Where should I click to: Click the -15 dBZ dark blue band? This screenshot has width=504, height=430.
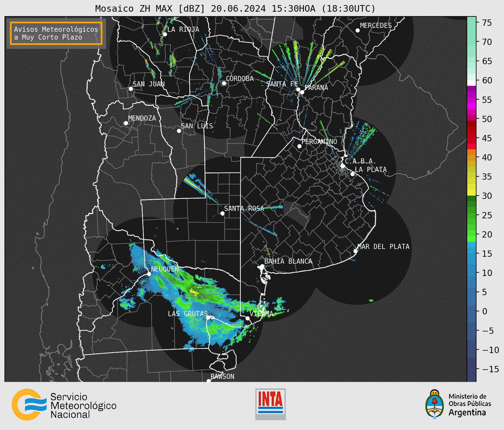coord(471,369)
